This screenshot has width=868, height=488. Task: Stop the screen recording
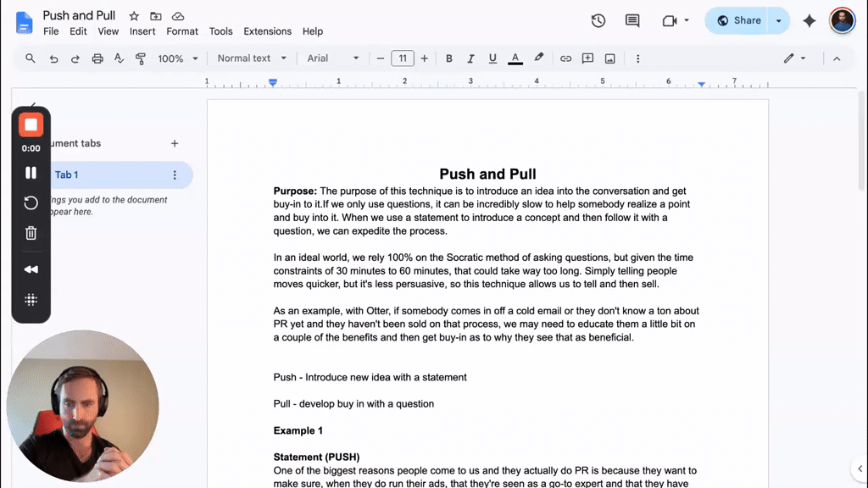31,125
